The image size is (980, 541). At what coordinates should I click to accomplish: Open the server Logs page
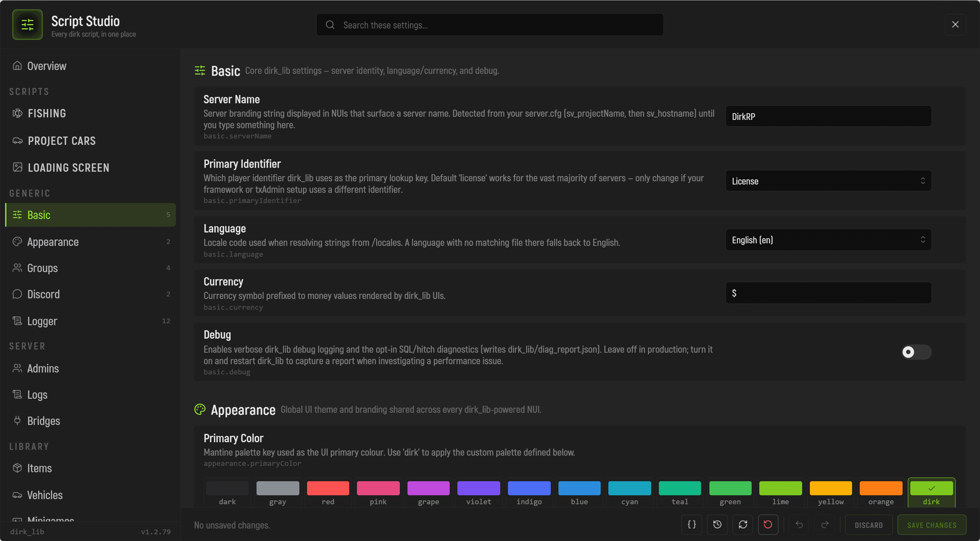91,395
